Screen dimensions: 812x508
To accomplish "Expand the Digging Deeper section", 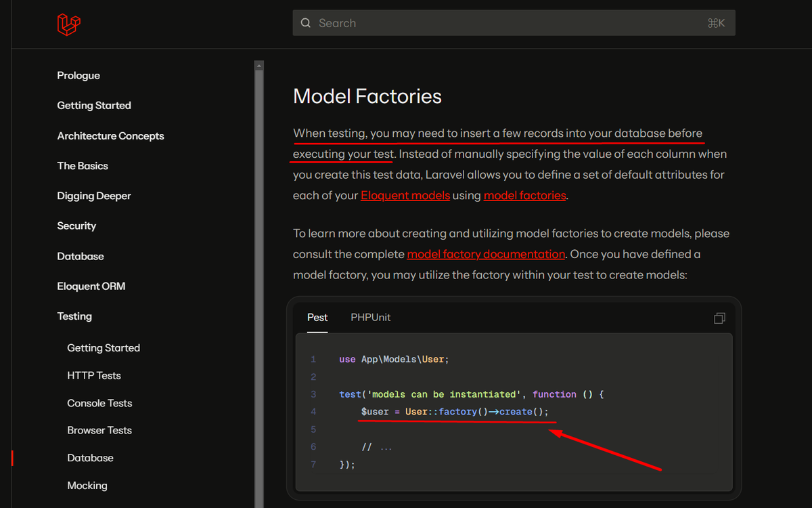I will click(94, 196).
